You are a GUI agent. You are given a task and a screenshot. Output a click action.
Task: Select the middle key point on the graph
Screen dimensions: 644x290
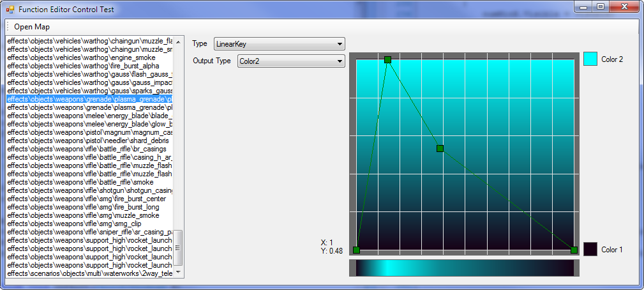coord(440,148)
